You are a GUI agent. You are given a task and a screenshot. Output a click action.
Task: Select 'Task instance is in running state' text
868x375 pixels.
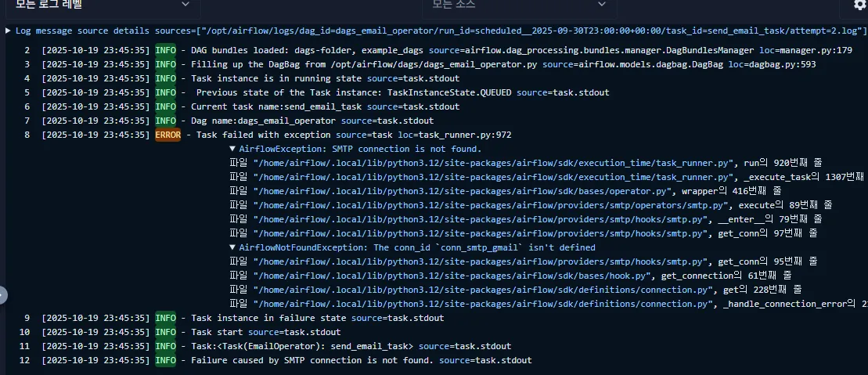pos(276,78)
